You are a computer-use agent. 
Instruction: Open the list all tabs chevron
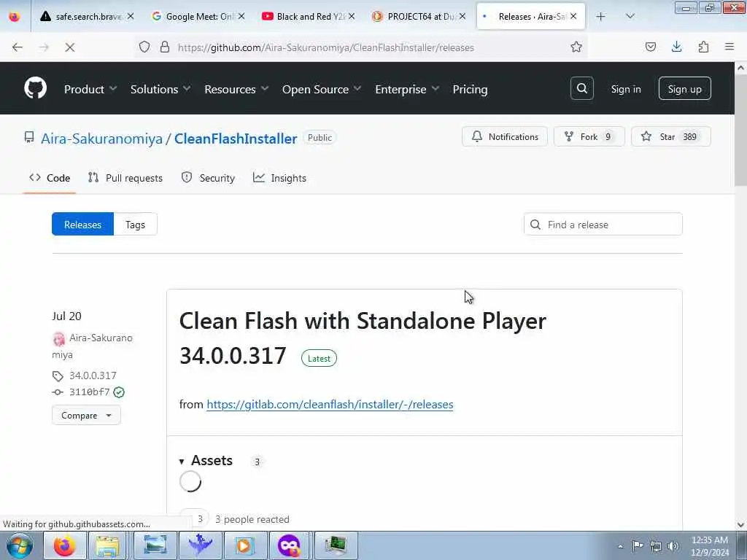tap(630, 17)
